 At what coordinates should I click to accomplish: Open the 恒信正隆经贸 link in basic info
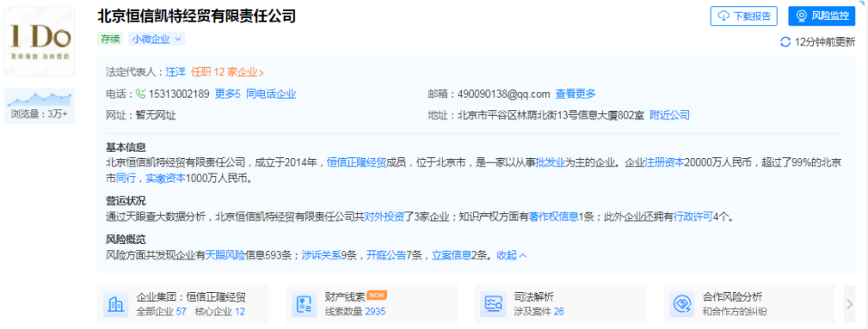(356, 163)
